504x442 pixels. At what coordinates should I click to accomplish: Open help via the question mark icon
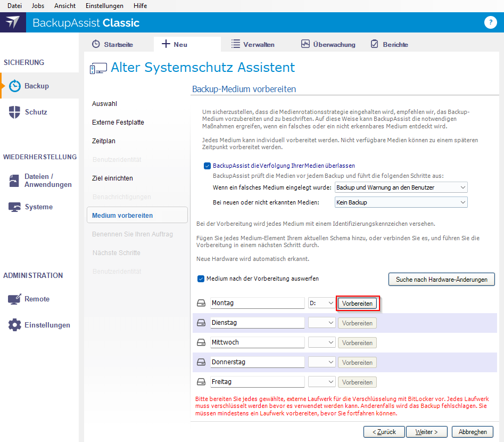(490, 22)
